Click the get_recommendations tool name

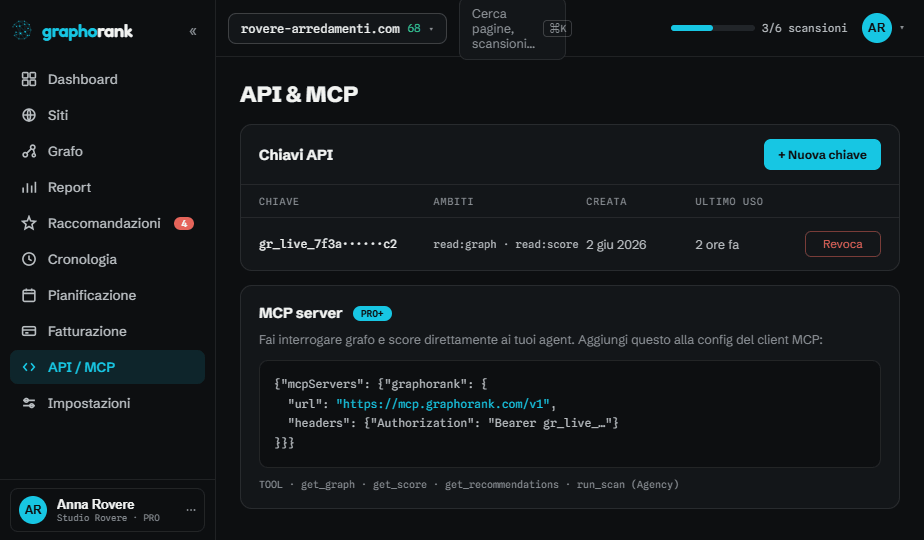501,485
